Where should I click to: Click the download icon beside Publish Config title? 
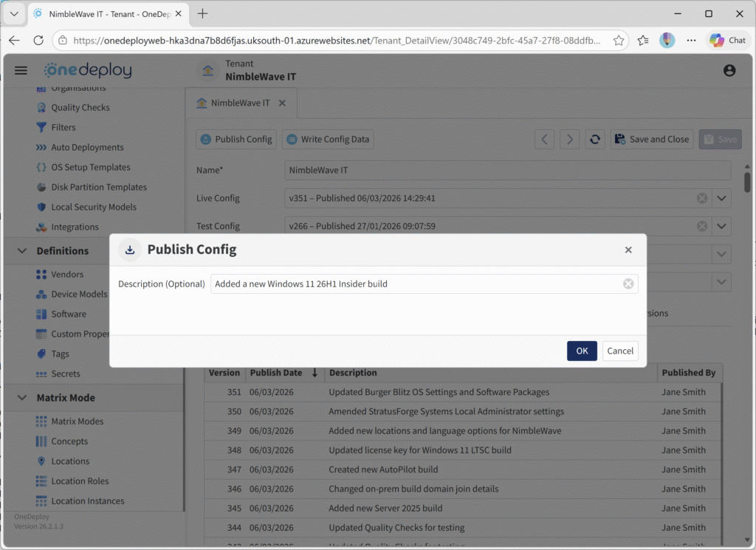130,250
